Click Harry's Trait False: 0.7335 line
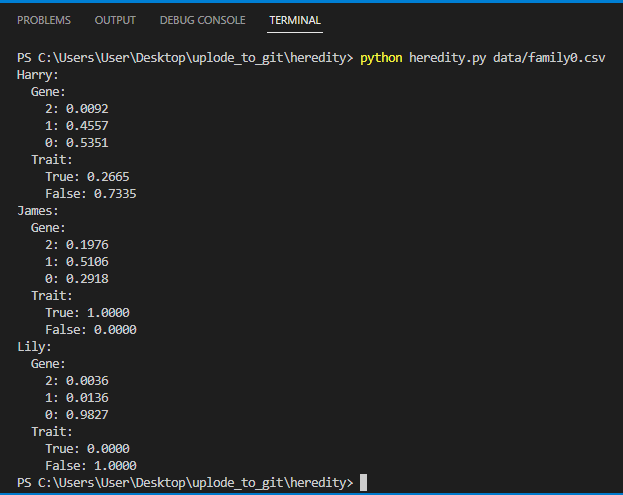Image resolution: width=623 pixels, height=495 pixels. (x=90, y=194)
